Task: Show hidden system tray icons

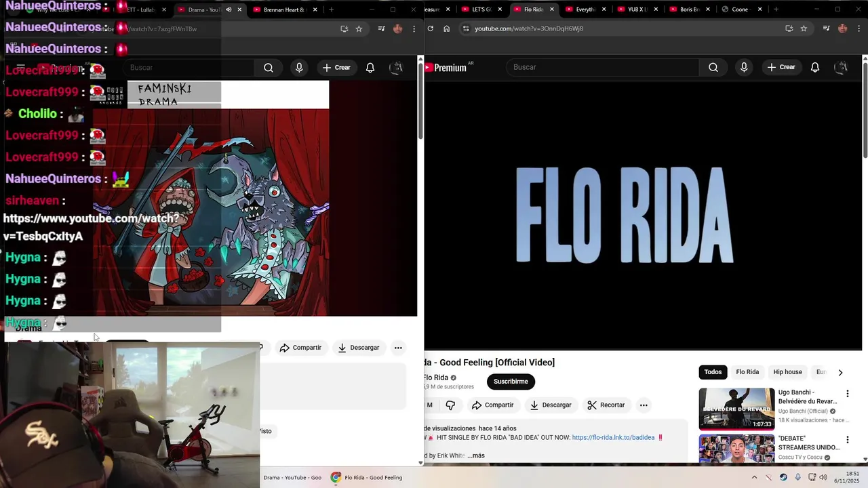Action: pos(754,477)
